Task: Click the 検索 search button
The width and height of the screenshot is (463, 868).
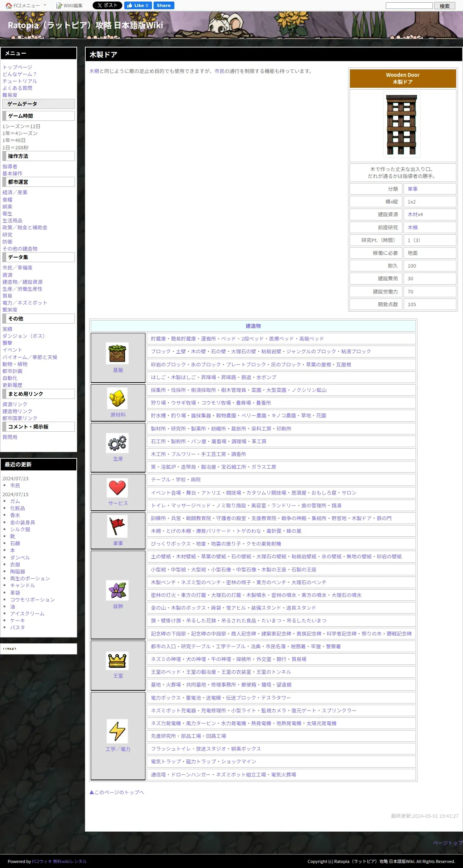Action: click(444, 6)
